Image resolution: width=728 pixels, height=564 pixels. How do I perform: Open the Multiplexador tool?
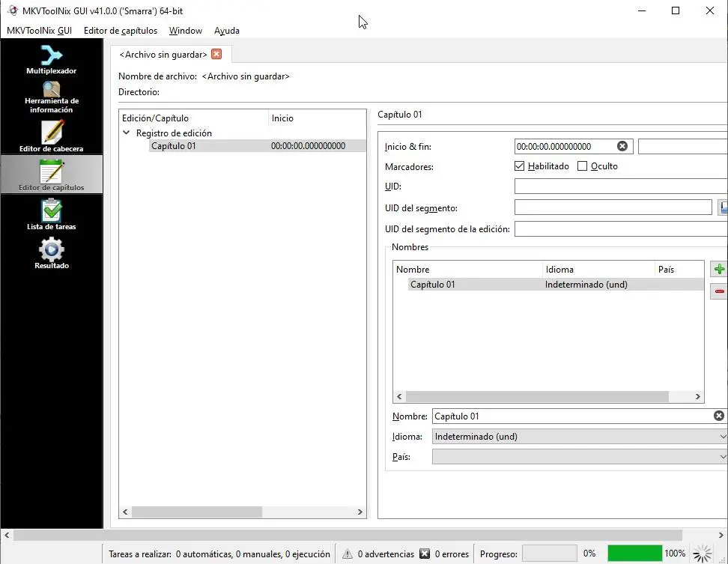[x=51, y=60]
